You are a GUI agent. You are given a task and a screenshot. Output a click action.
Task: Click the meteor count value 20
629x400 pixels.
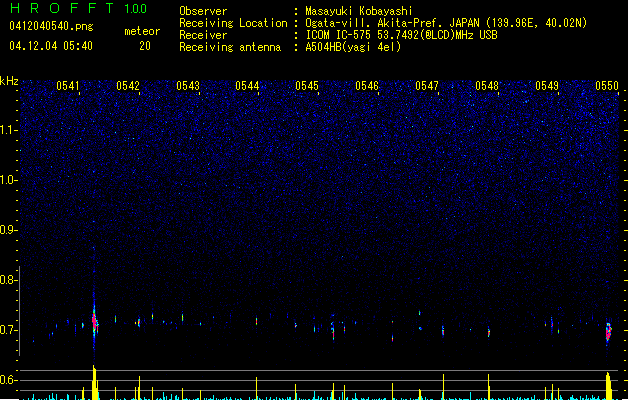click(x=145, y=46)
